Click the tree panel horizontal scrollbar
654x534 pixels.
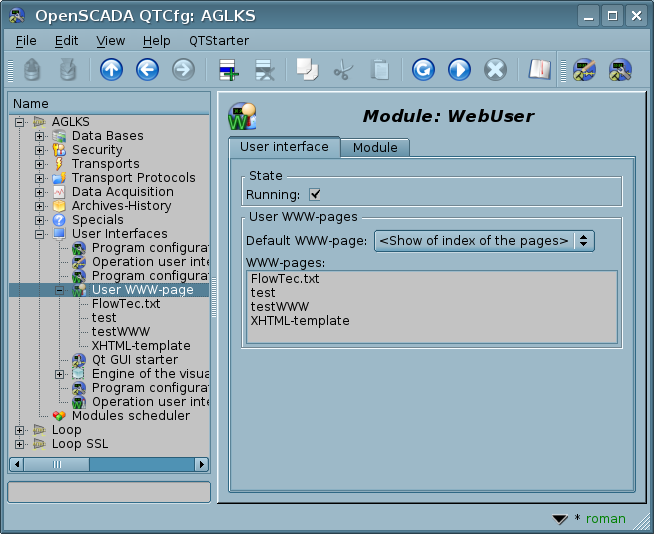pos(110,464)
